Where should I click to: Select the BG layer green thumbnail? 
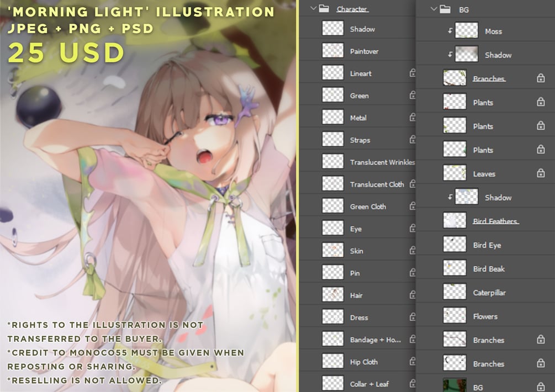(454, 385)
